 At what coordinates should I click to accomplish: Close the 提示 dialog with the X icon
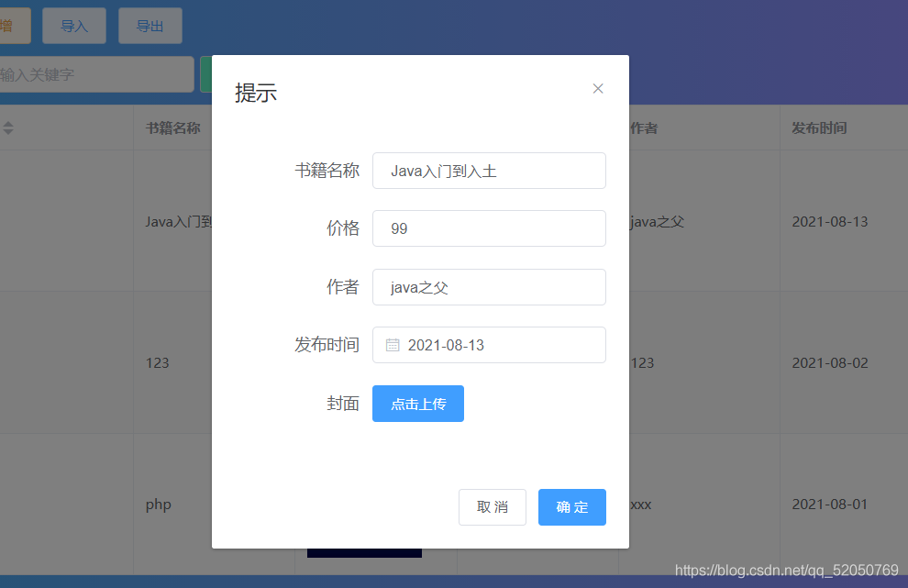pyautogui.click(x=598, y=88)
